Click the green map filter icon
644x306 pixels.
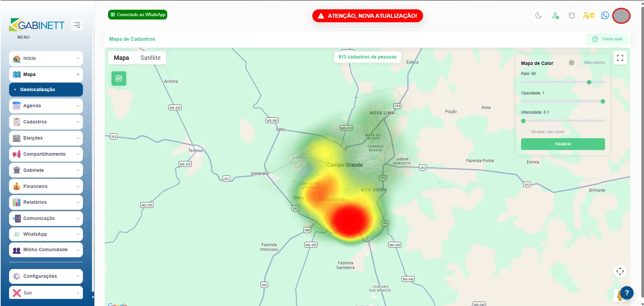(x=119, y=78)
